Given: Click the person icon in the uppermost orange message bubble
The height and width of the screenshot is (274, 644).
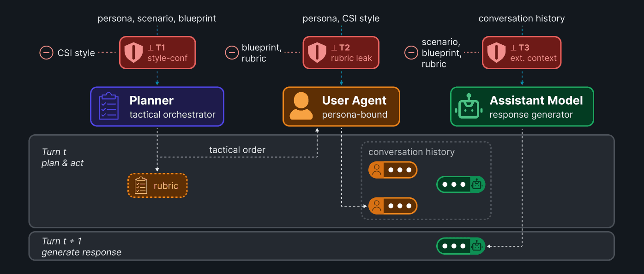Looking at the screenshot, I should point(377,170).
